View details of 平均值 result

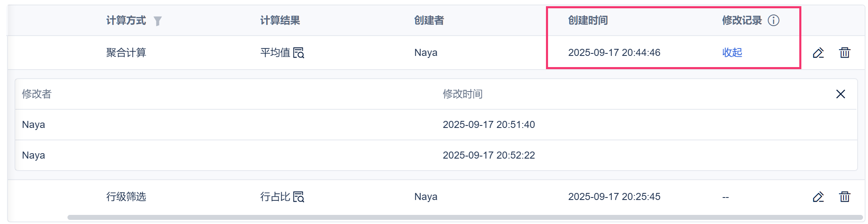(298, 53)
